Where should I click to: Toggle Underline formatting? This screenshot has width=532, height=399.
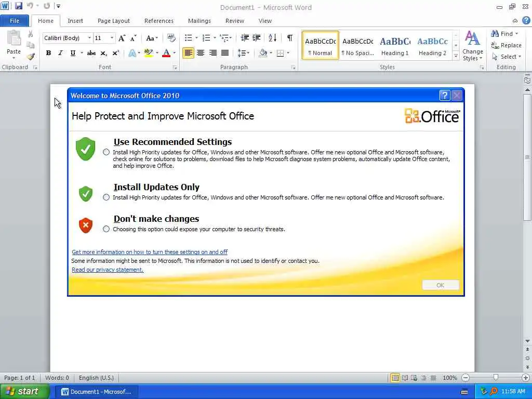pos(73,53)
